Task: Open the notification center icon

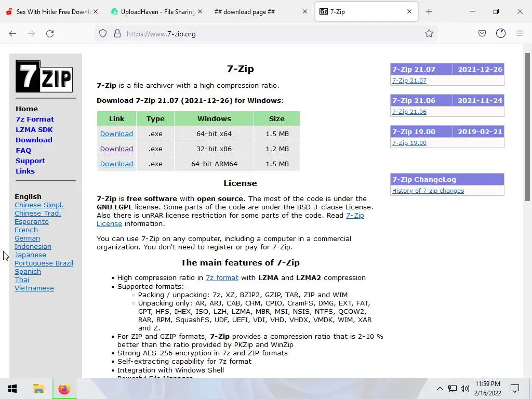Action: pyautogui.click(x=515, y=389)
